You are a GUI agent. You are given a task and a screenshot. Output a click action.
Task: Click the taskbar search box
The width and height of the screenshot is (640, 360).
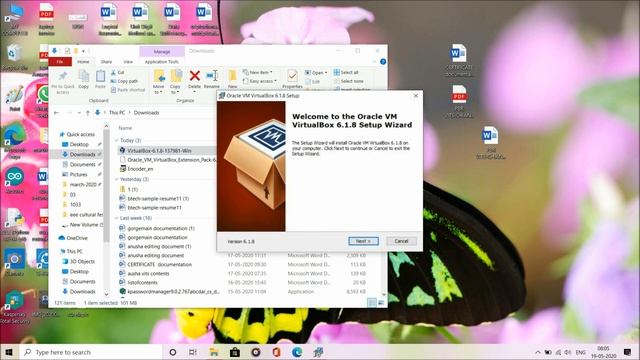click(x=91, y=352)
